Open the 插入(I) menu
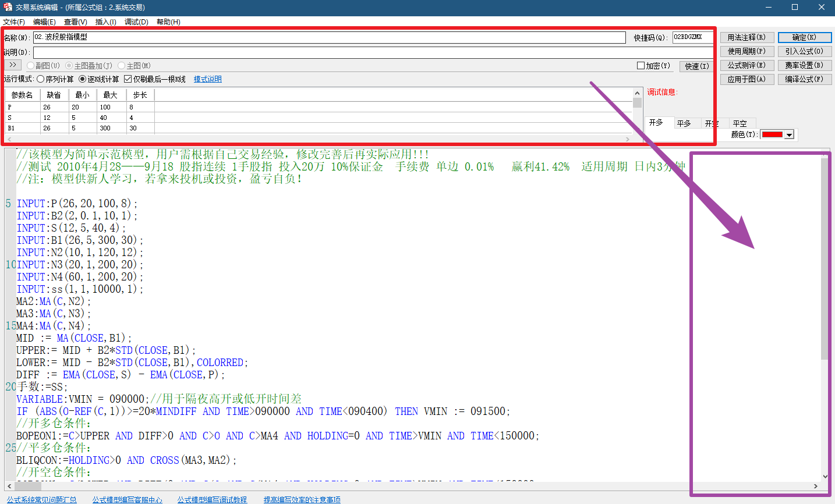 pos(105,22)
